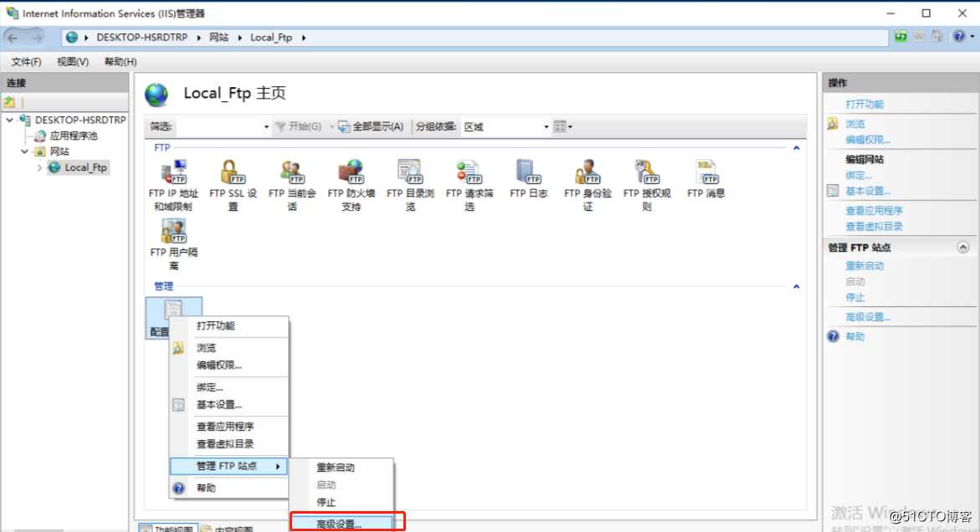Image resolution: width=980 pixels, height=532 pixels.
Task: Collapse the FTP group section
Action: click(796, 148)
